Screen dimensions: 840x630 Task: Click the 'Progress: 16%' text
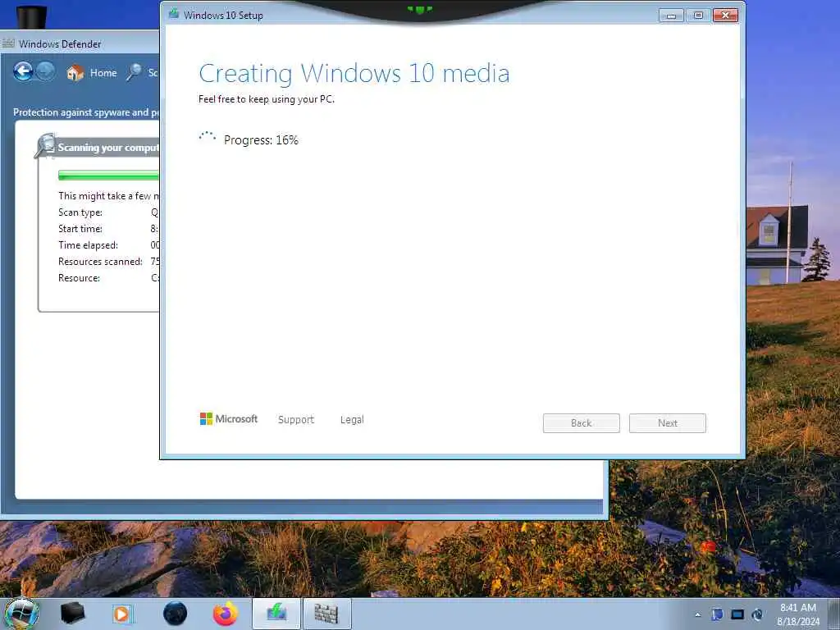click(261, 139)
